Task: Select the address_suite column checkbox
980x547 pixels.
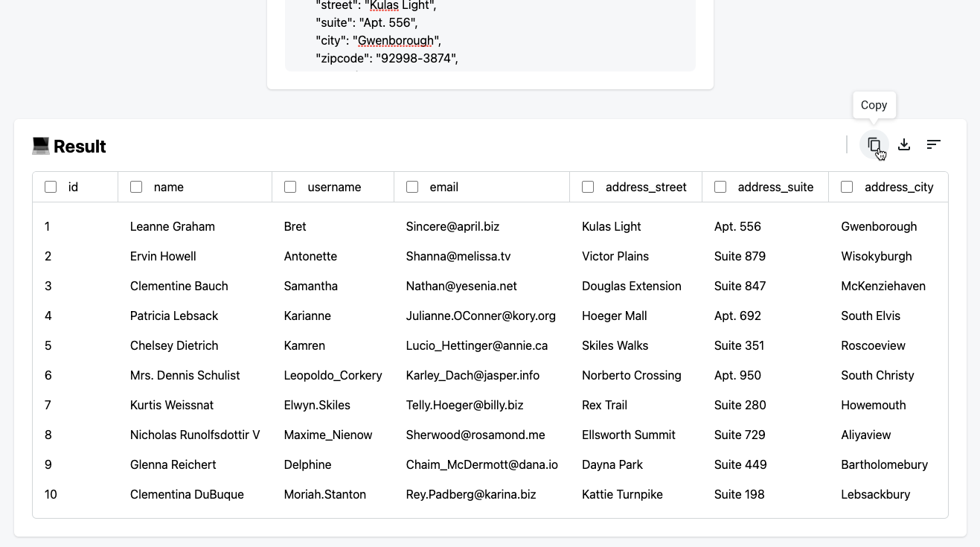Action: click(x=720, y=187)
